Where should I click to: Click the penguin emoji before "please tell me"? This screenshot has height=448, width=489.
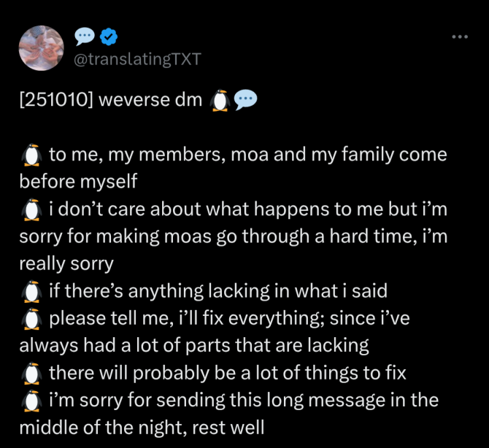click(x=30, y=318)
